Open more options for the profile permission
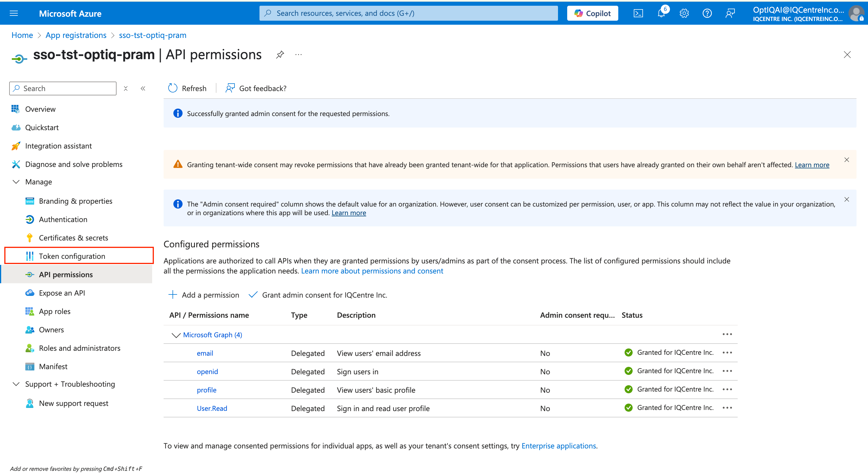 727,389
